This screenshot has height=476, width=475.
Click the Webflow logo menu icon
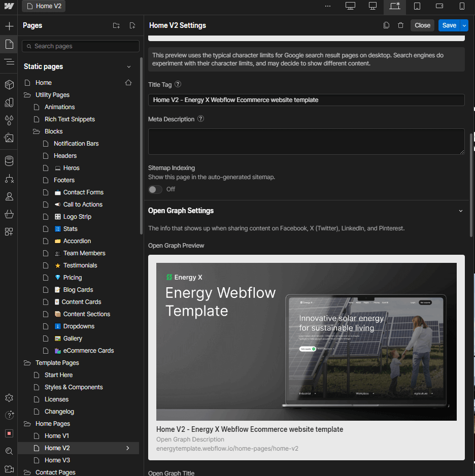(9, 6)
